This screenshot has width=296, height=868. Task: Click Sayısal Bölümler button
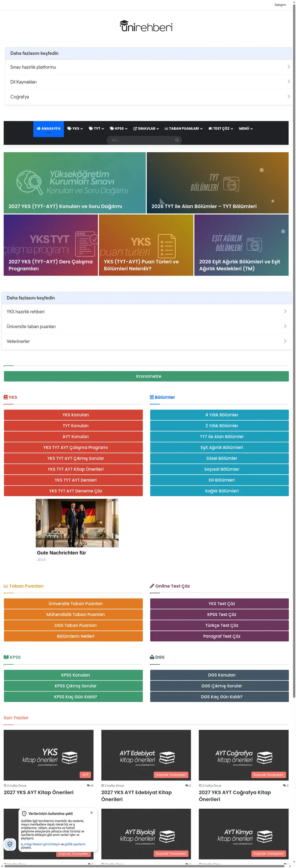(x=219, y=469)
